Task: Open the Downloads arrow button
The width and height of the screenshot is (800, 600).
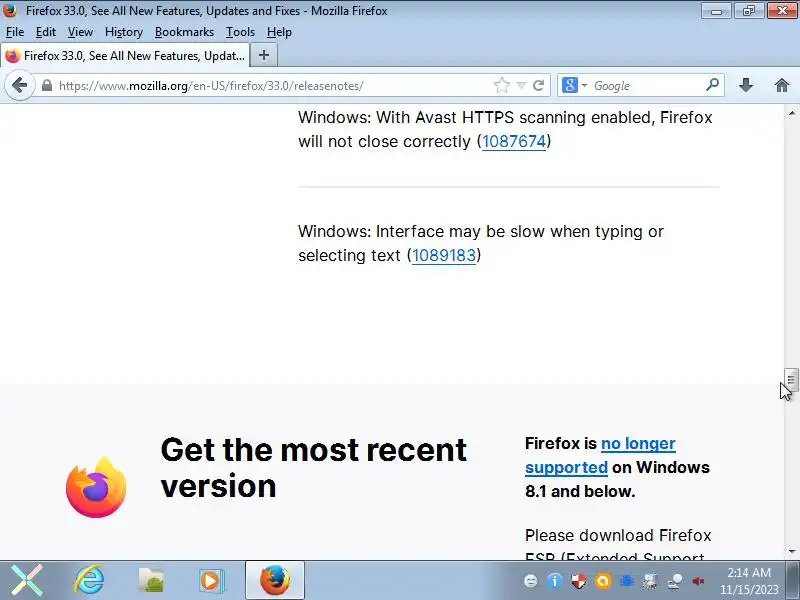Action: (746, 85)
